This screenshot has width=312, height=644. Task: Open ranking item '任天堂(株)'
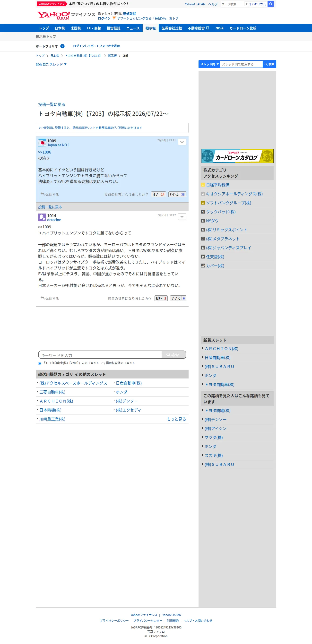click(x=215, y=257)
